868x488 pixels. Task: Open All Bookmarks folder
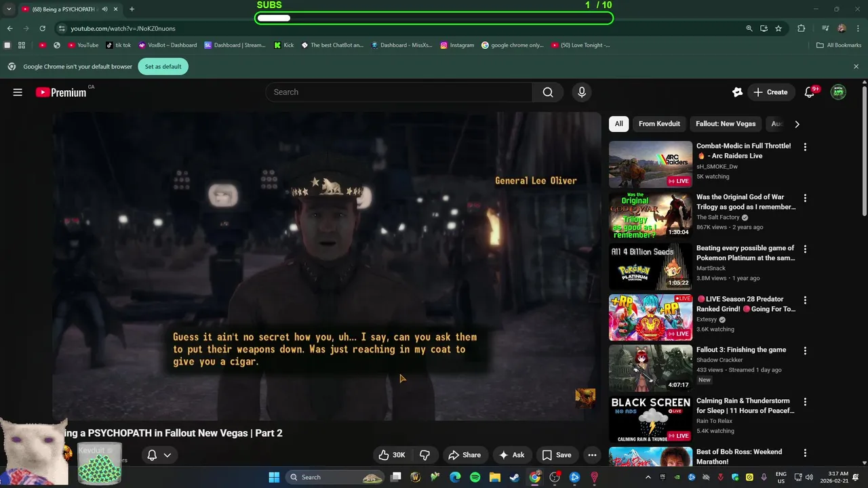[839, 45]
